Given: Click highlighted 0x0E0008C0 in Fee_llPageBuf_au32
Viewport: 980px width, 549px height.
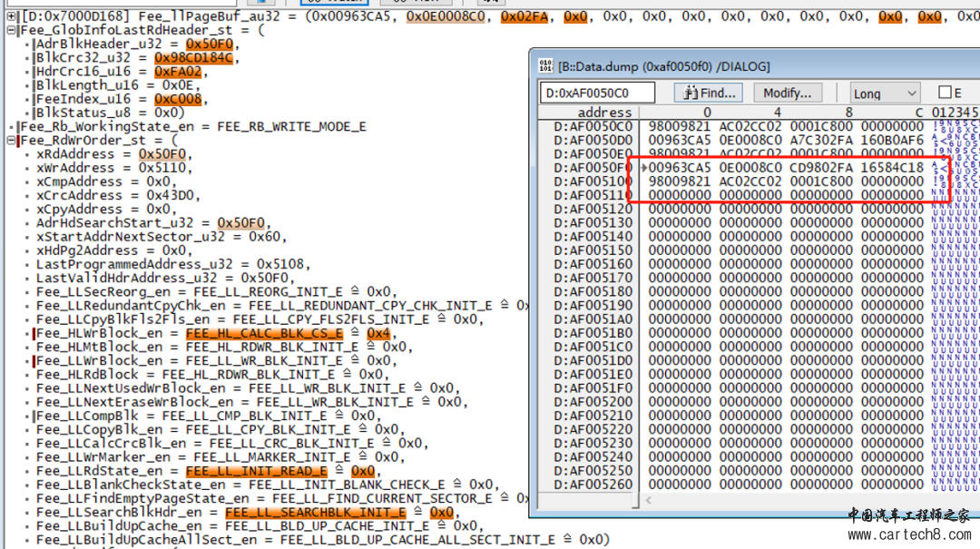Looking at the screenshot, I should [x=446, y=16].
